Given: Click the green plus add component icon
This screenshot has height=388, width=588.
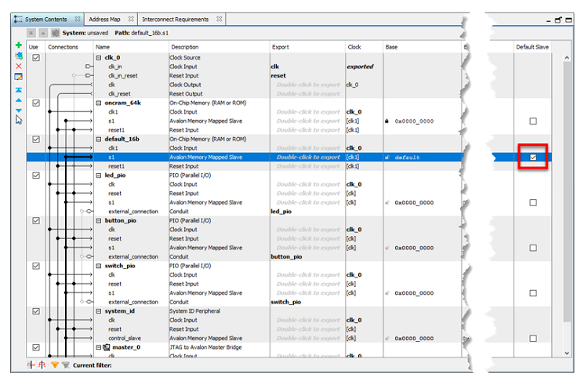Looking at the screenshot, I should 18,45.
